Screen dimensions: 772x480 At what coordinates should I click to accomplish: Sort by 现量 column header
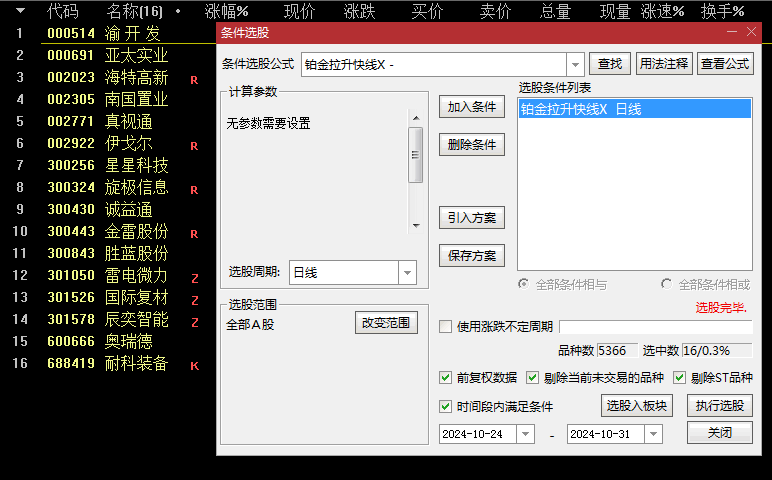(615, 11)
